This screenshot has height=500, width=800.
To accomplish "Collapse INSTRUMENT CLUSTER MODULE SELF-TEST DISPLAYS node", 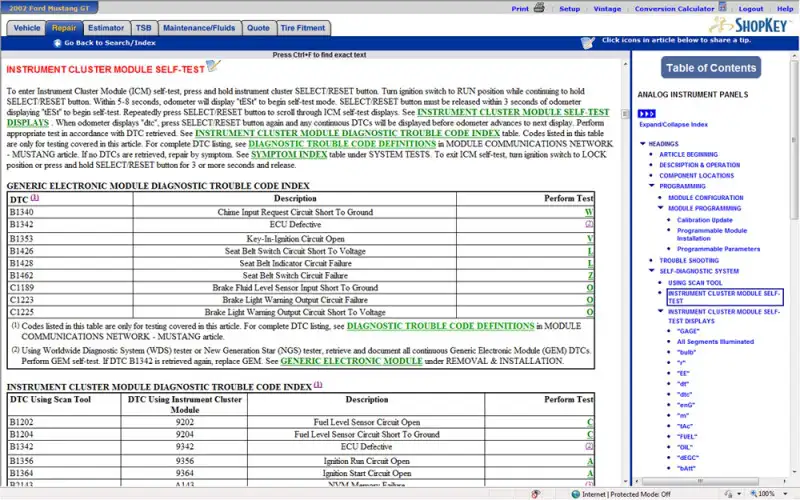I will 660,311.
